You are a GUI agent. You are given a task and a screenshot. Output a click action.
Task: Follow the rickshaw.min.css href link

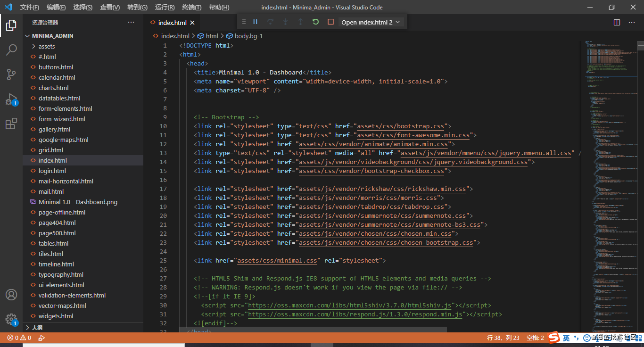click(382, 189)
